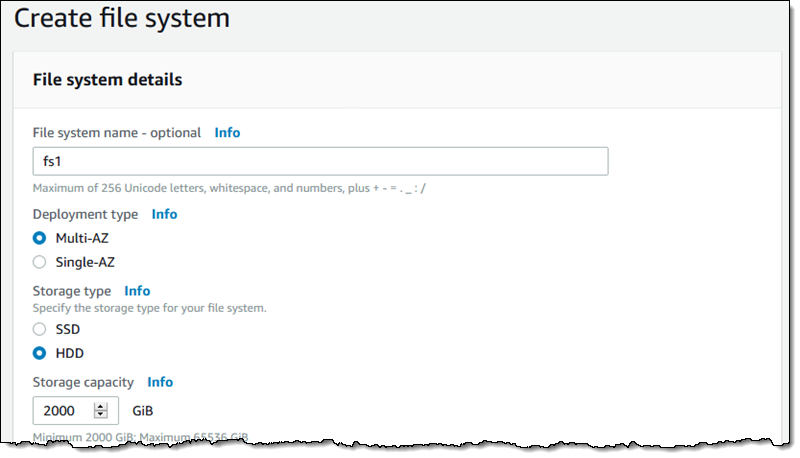Increase storage capacity with the up arrow
Viewport: 800px width, 458px height.
(100, 406)
